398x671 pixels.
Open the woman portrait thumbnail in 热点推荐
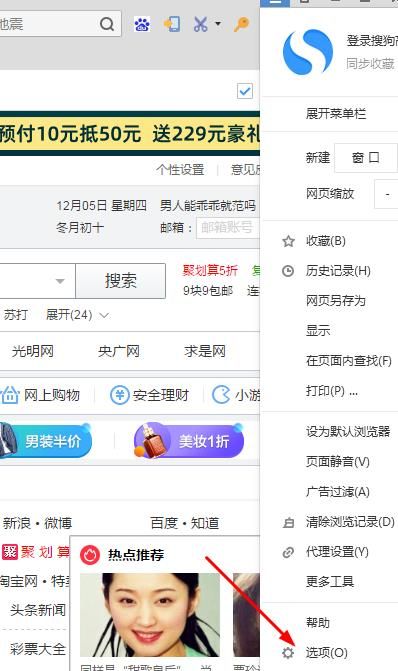150,615
